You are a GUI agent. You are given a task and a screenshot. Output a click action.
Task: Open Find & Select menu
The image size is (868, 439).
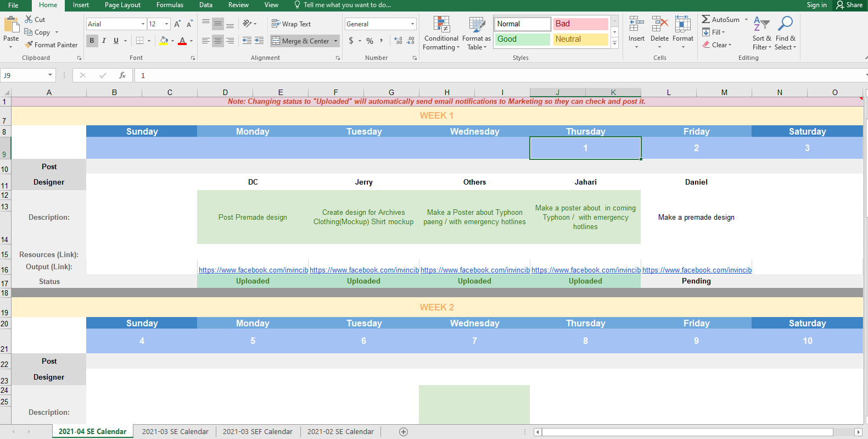click(786, 33)
